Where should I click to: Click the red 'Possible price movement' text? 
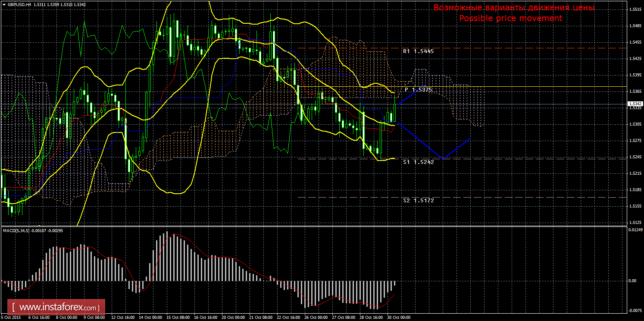[510, 19]
